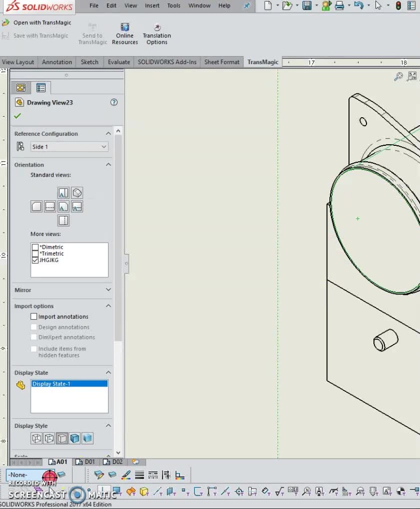Open the Tools menu

(x=174, y=5)
